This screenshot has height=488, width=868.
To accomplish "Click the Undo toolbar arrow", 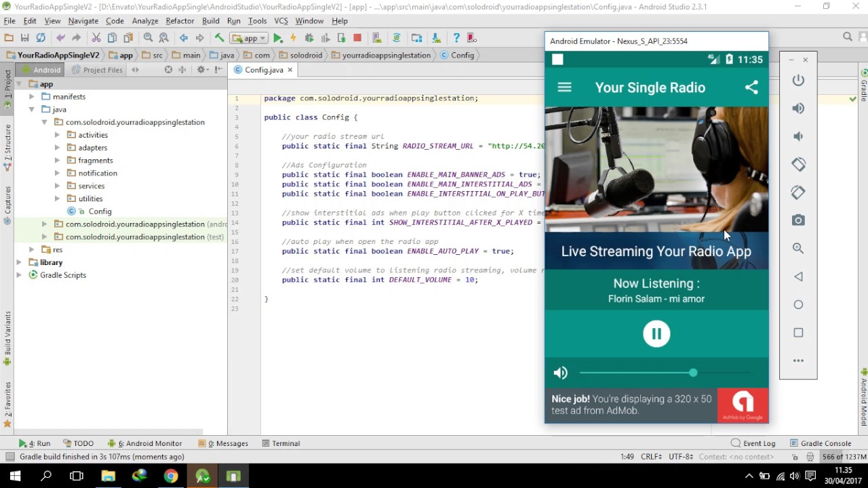I will tap(61, 38).
